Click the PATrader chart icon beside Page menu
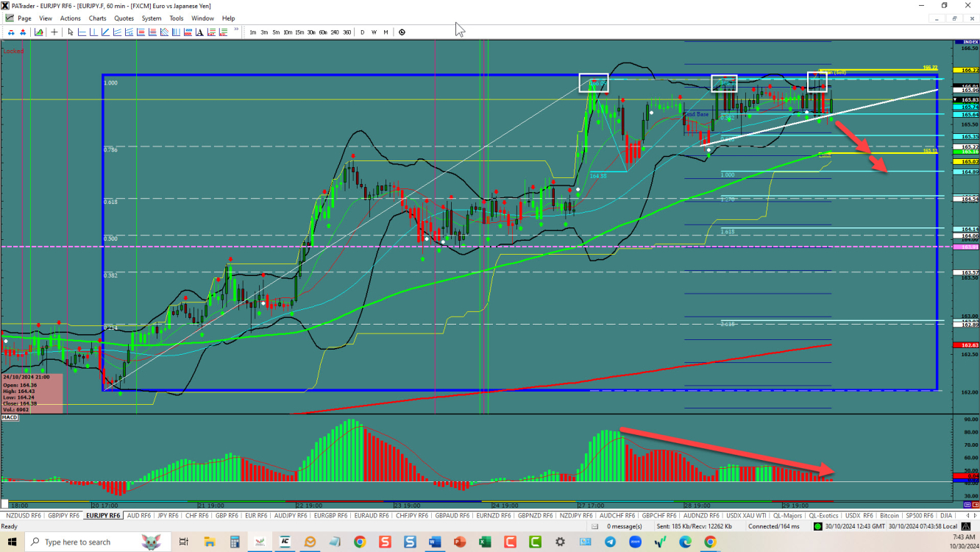This screenshot has height=552, width=980. [8, 18]
